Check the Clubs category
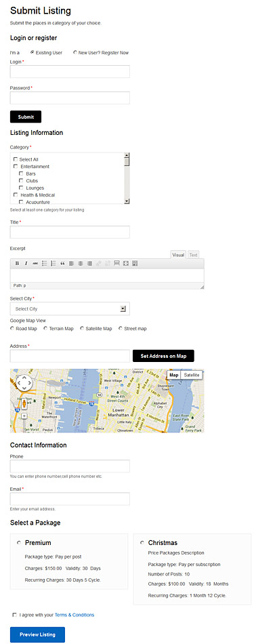Viewport: 254px width, 644px height. click(21, 181)
